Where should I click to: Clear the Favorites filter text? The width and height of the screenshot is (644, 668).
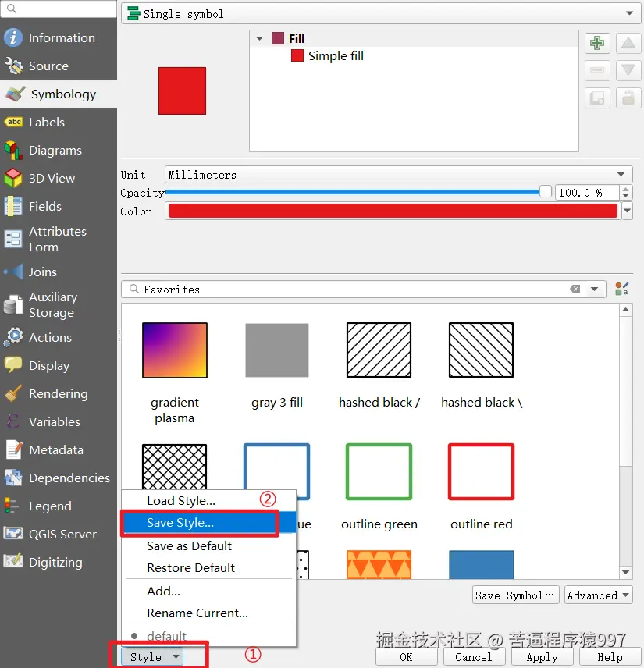[575, 289]
